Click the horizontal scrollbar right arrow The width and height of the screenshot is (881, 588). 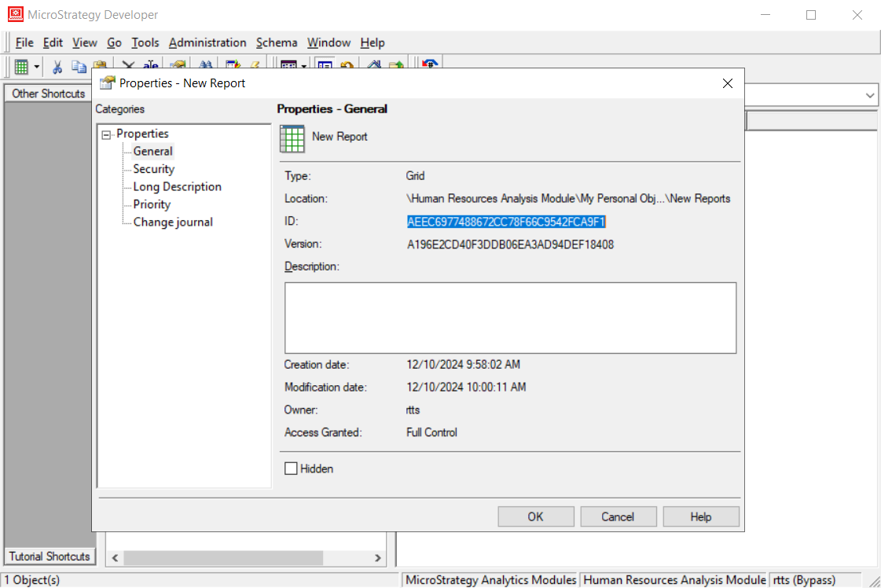(378, 557)
